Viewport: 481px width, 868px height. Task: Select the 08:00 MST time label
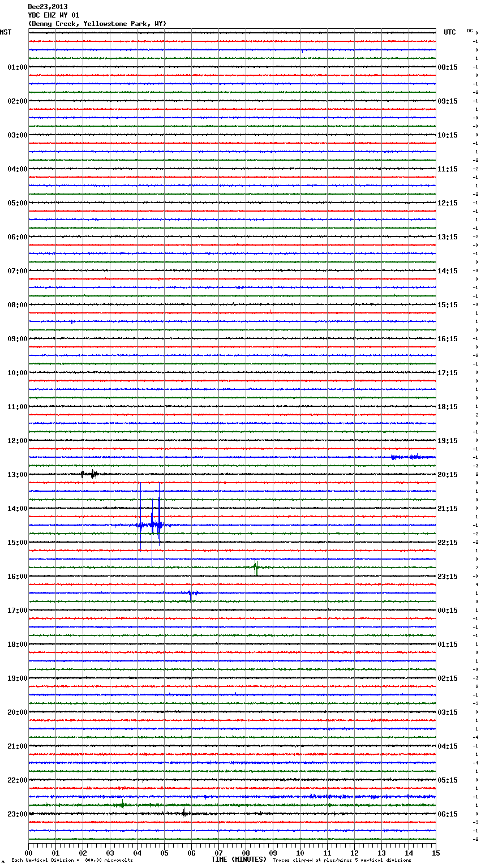tap(17, 305)
